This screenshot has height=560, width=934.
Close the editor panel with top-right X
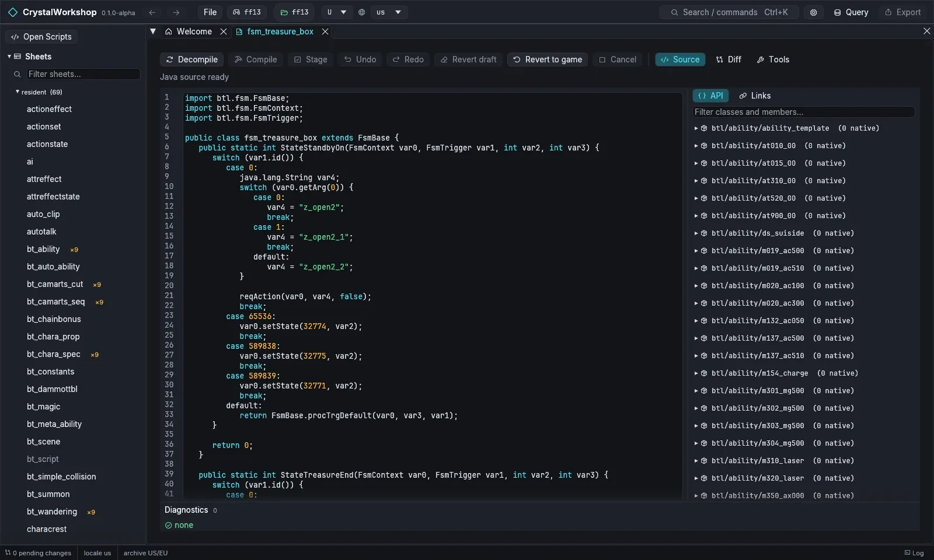(926, 32)
